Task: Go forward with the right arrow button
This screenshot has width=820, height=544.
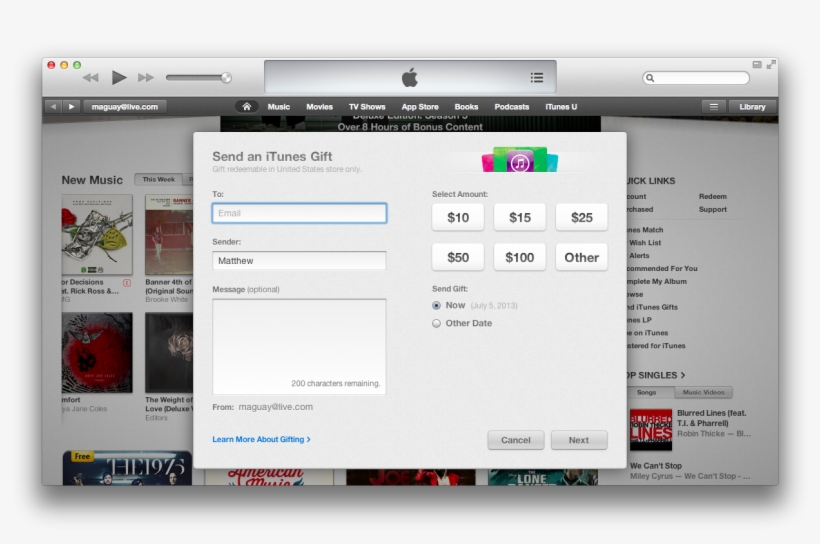Action: pyautogui.click(x=71, y=107)
